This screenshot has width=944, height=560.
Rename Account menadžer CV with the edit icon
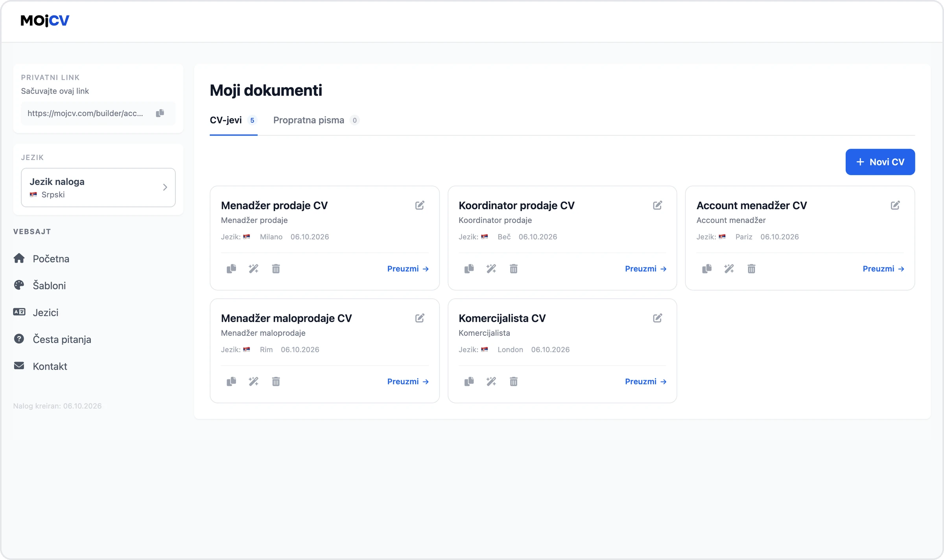coord(895,205)
